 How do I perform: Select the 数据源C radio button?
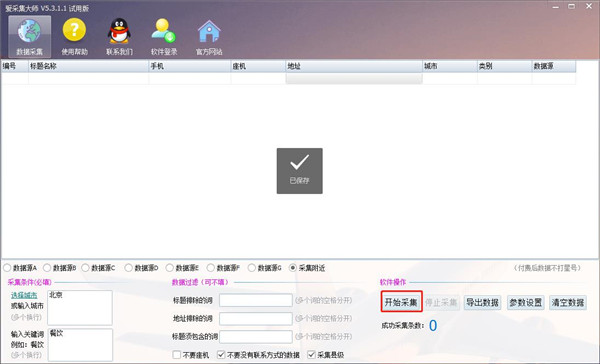(85, 268)
